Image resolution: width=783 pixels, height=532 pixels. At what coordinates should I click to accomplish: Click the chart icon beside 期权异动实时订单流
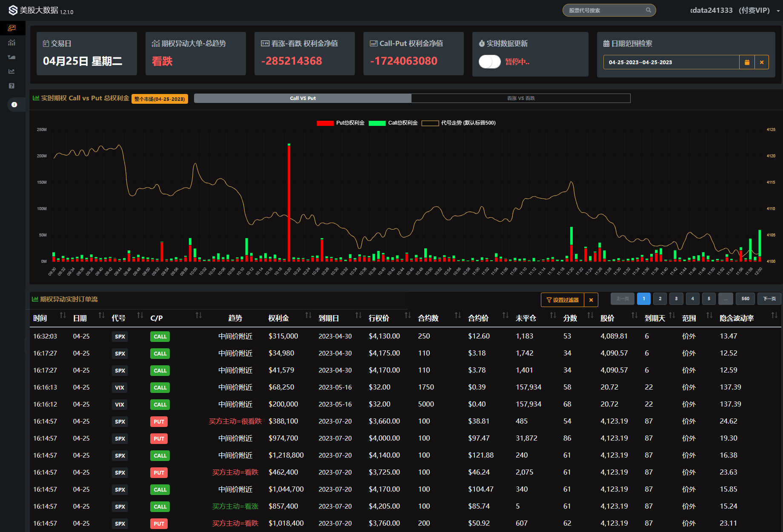point(35,299)
